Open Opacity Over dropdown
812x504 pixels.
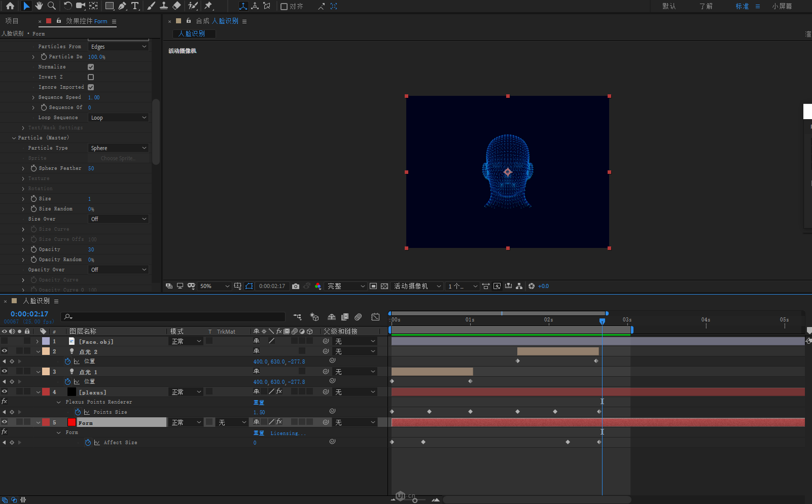(x=118, y=270)
